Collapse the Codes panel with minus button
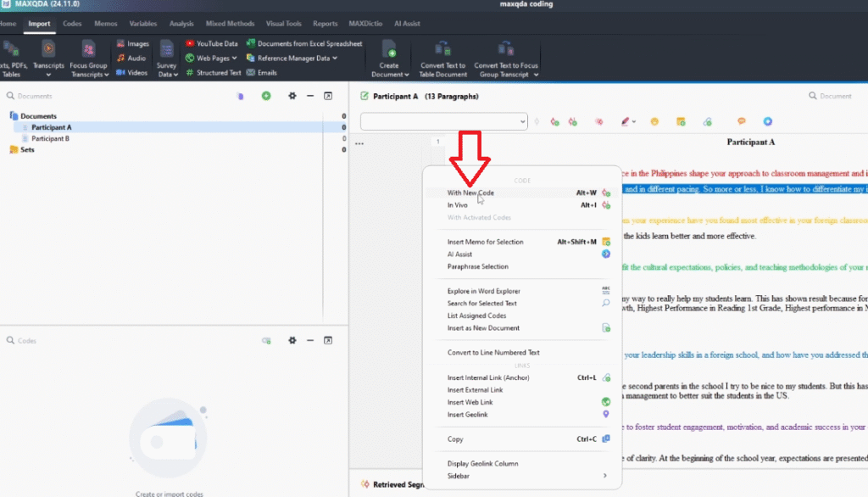This screenshot has width=868, height=497. [310, 340]
